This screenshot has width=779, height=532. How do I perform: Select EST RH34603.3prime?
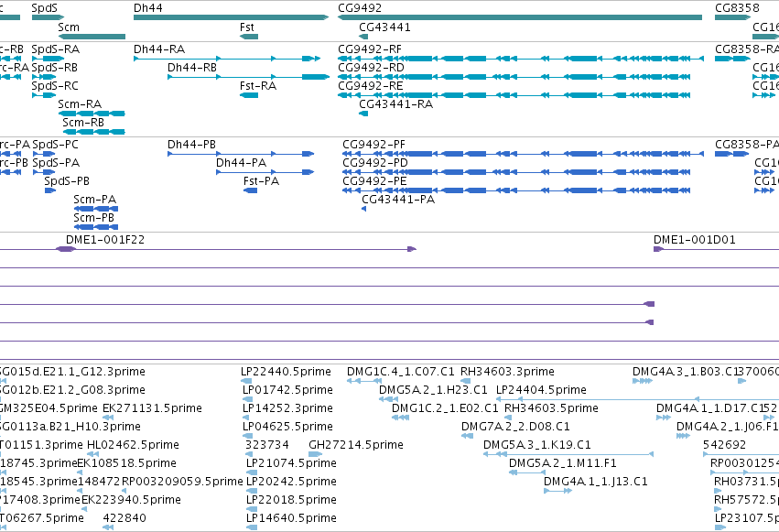466,381
